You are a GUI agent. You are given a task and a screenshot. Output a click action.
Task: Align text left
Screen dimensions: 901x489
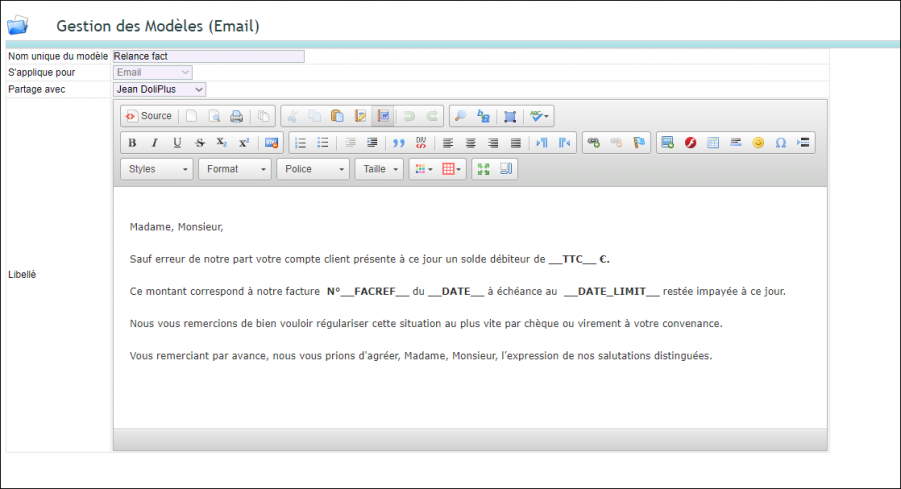pos(448,143)
